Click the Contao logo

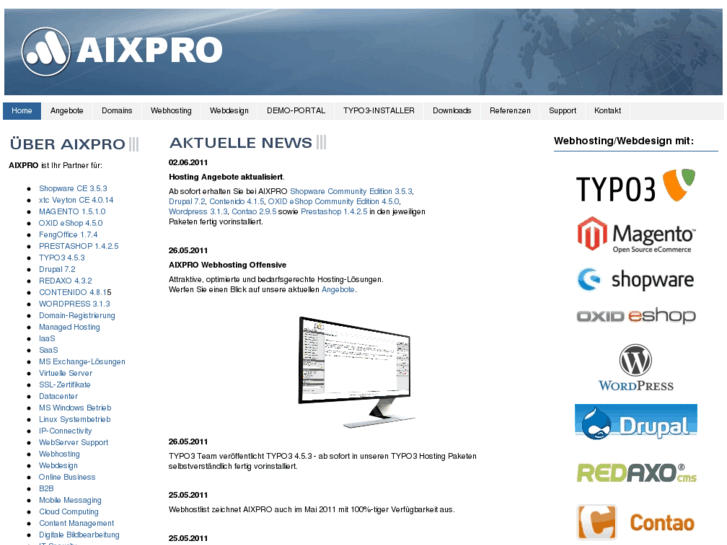[x=636, y=523]
